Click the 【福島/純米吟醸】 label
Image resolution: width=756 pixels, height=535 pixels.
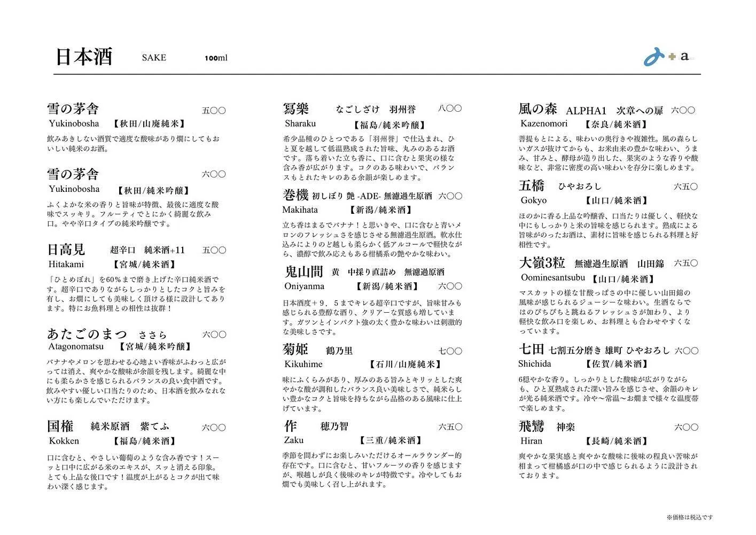[x=389, y=125]
